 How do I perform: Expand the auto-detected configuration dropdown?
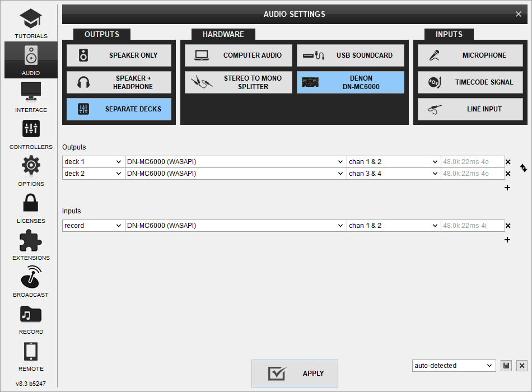(x=454, y=366)
